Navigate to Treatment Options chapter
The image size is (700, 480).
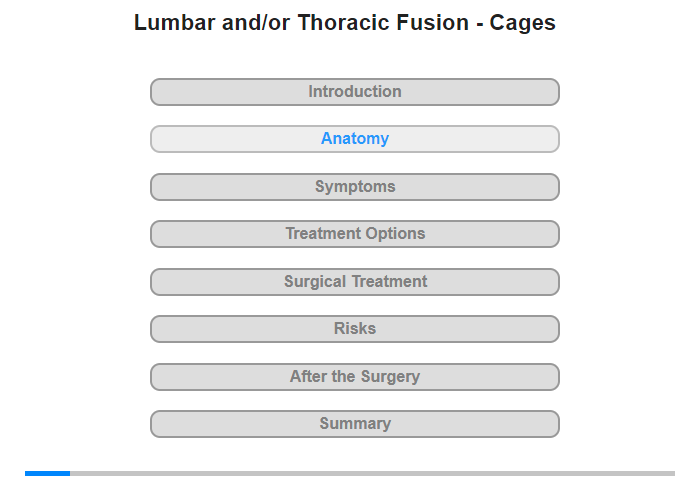[354, 234]
